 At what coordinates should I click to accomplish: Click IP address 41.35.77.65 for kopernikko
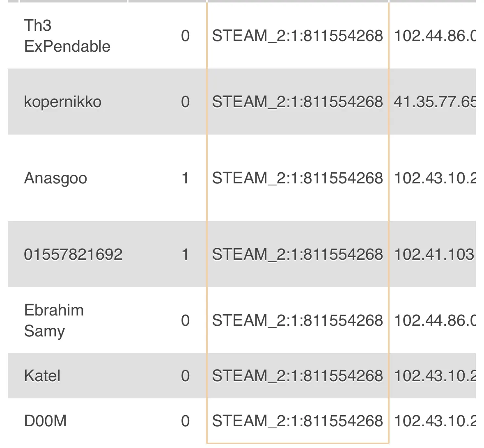click(435, 102)
